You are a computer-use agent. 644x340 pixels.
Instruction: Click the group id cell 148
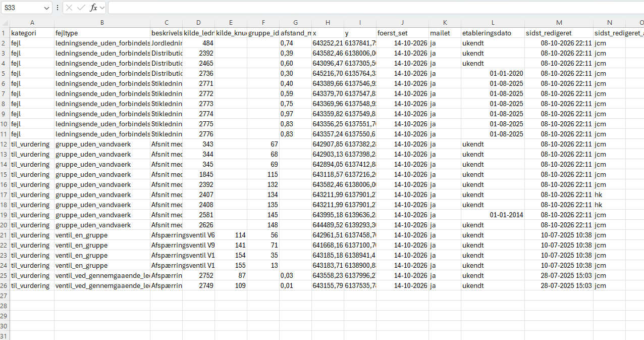click(263, 225)
